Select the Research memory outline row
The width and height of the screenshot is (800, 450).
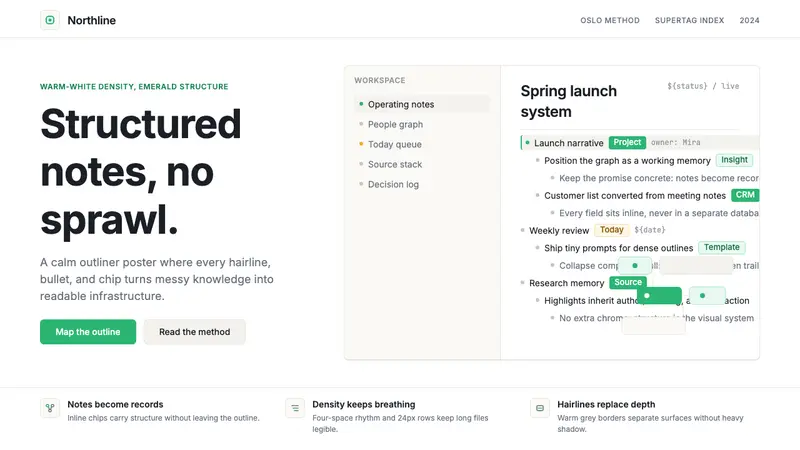(x=640, y=283)
